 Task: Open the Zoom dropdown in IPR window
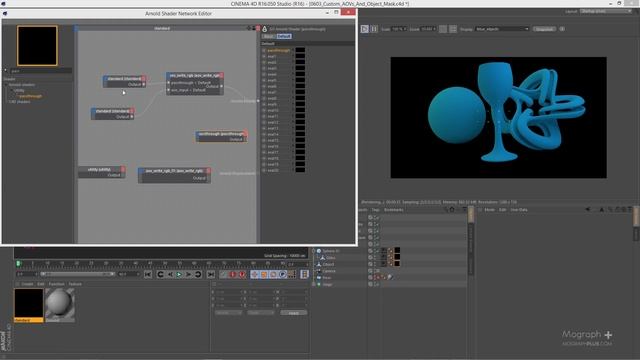(x=428, y=29)
